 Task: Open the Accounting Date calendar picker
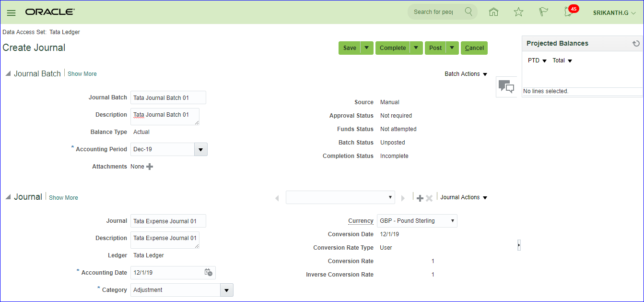tap(208, 272)
